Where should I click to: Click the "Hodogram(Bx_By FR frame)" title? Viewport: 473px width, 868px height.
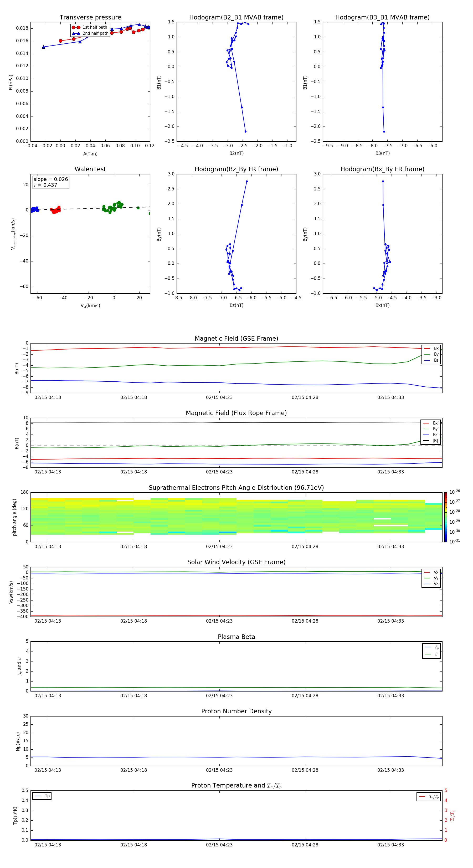click(x=382, y=169)
